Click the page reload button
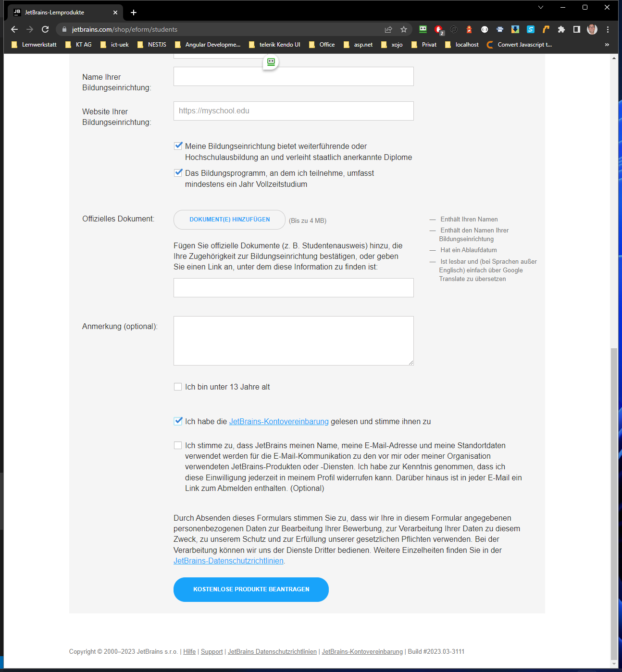The image size is (622, 672). pyautogui.click(x=45, y=29)
